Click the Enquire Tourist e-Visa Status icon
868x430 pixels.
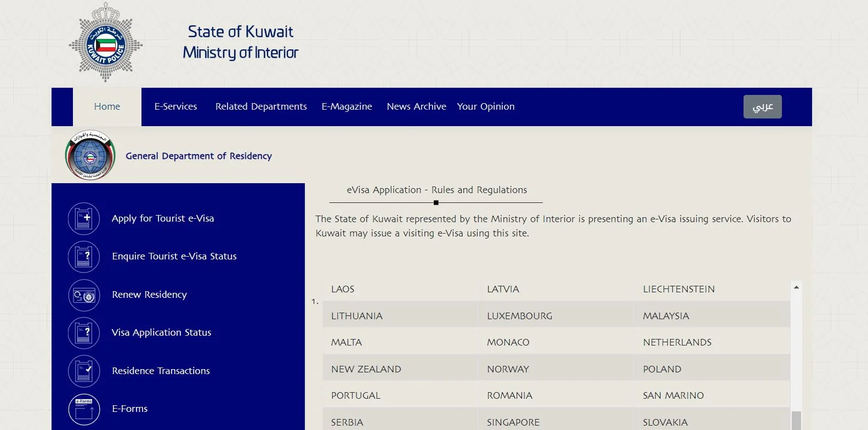point(84,257)
